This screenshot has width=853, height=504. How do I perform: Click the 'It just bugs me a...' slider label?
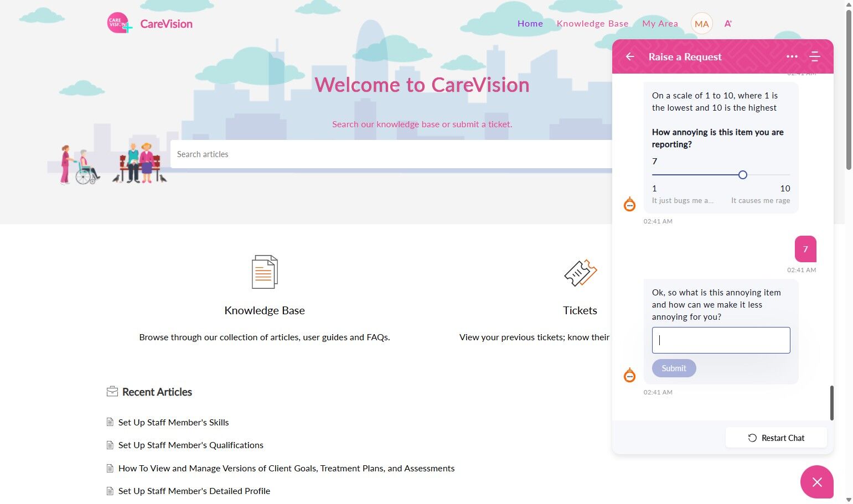tap(683, 200)
